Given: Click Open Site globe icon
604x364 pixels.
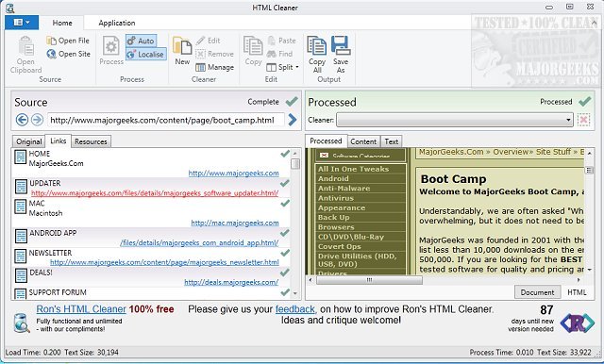Looking at the screenshot, I should coord(52,55).
